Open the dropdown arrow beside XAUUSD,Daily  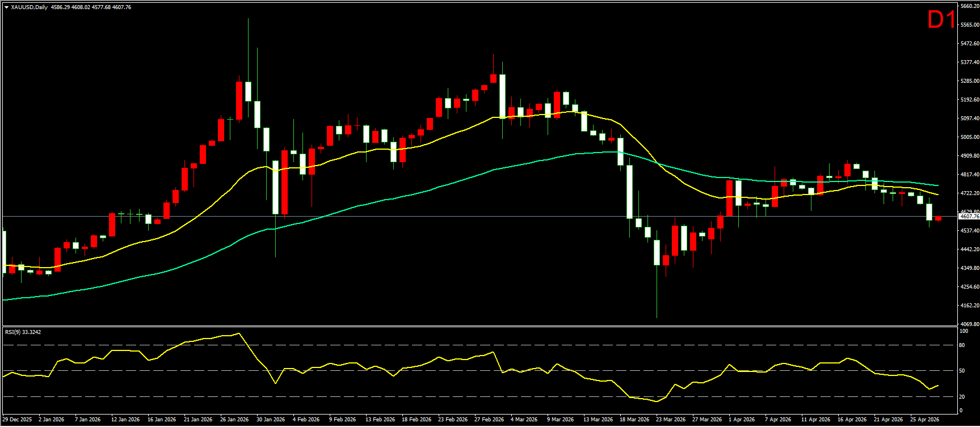6,7
